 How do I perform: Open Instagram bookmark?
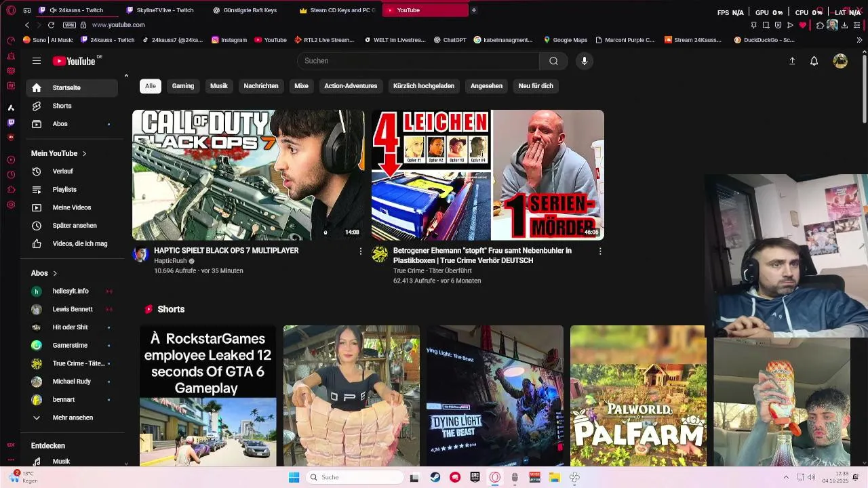[229, 40]
